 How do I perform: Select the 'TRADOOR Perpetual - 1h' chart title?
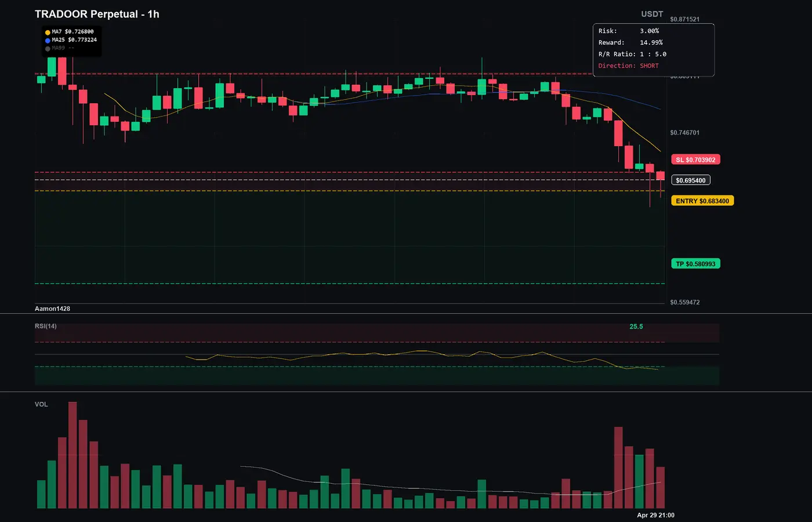pos(97,14)
